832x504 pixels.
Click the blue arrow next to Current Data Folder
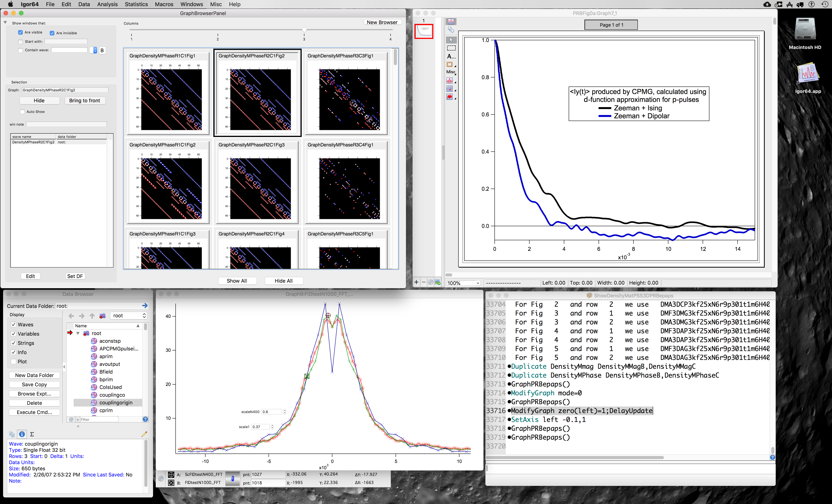pos(145,306)
